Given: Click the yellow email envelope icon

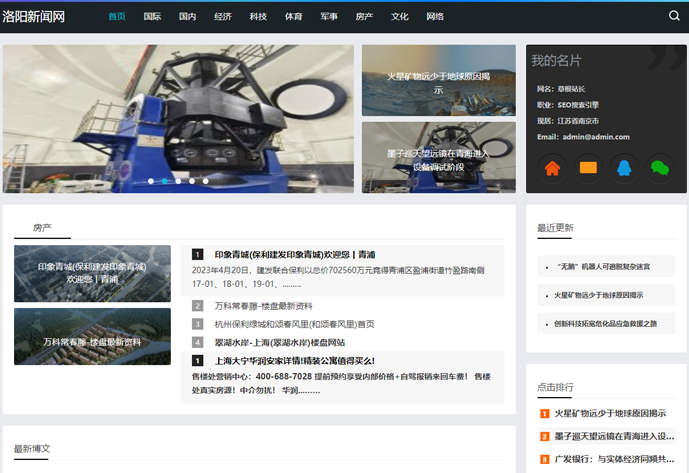Looking at the screenshot, I should [x=588, y=168].
